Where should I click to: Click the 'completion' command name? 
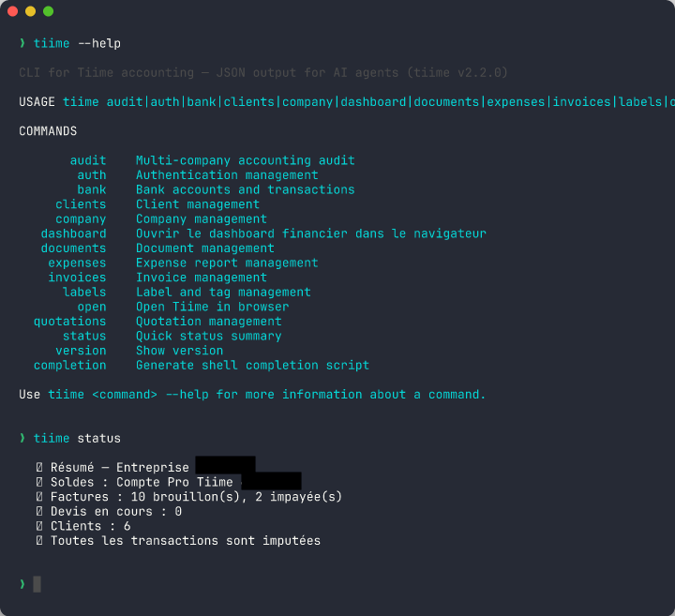coord(69,365)
